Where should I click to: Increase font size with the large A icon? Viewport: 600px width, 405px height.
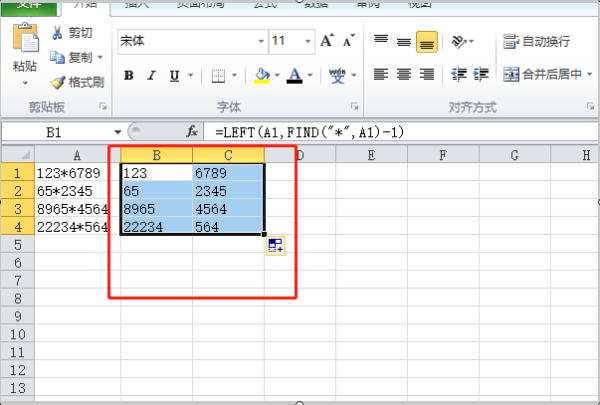click(x=326, y=41)
